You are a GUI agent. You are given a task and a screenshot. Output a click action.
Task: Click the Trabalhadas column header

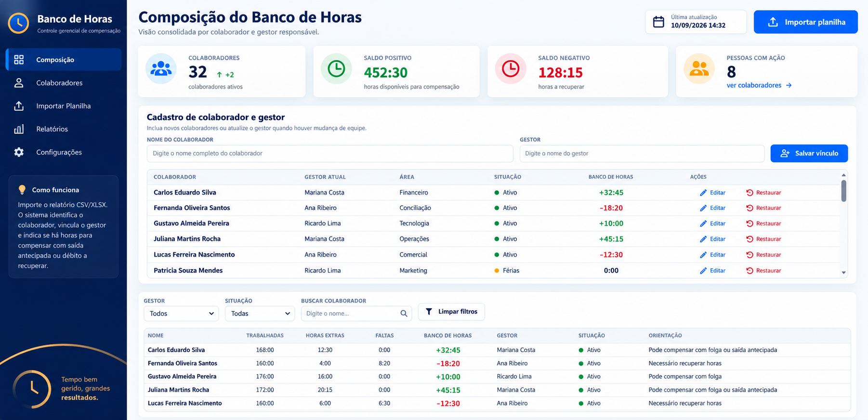point(265,336)
